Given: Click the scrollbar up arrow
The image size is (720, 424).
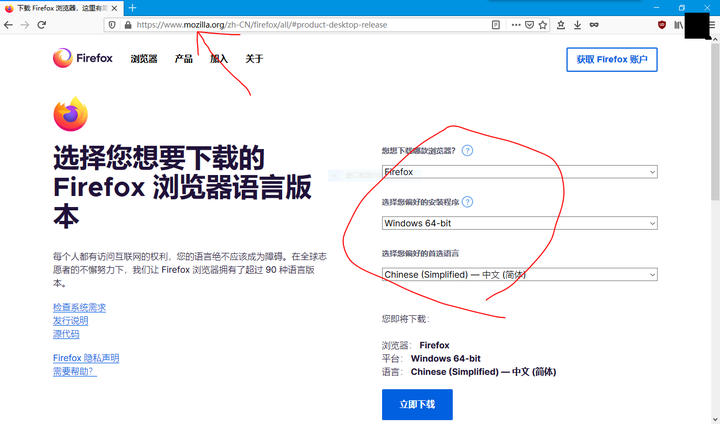Looking at the screenshot, I should click(715, 40).
